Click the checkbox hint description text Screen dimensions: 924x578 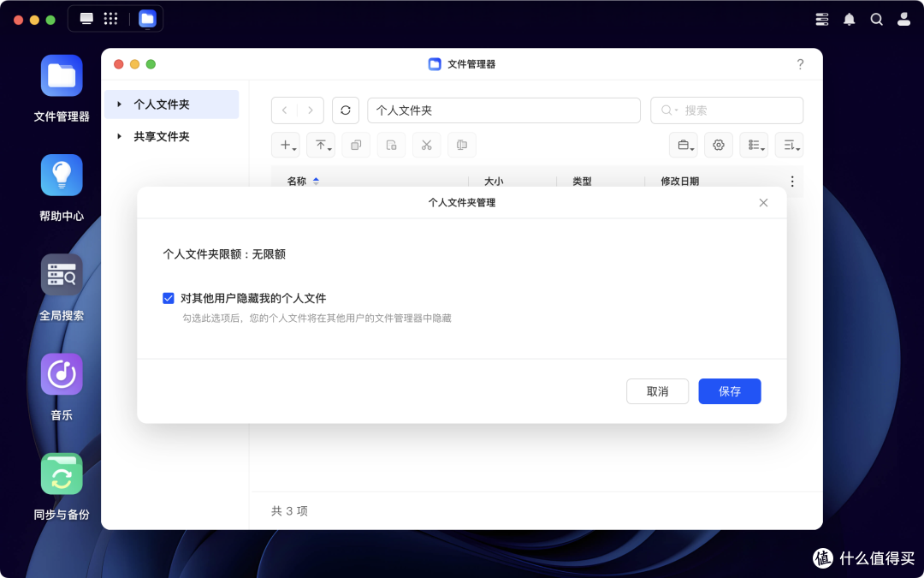point(317,319)
